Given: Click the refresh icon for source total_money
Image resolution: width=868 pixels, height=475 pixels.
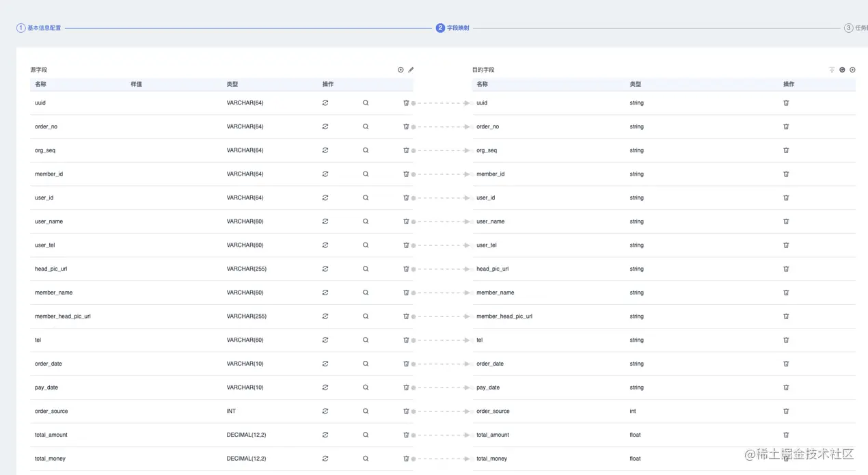Looking at the screenshot, I should (325, 459).
